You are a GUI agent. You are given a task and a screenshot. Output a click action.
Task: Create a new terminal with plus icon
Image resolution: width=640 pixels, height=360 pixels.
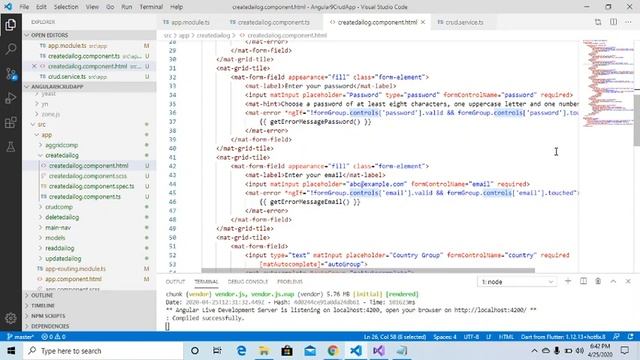[568, 281]
